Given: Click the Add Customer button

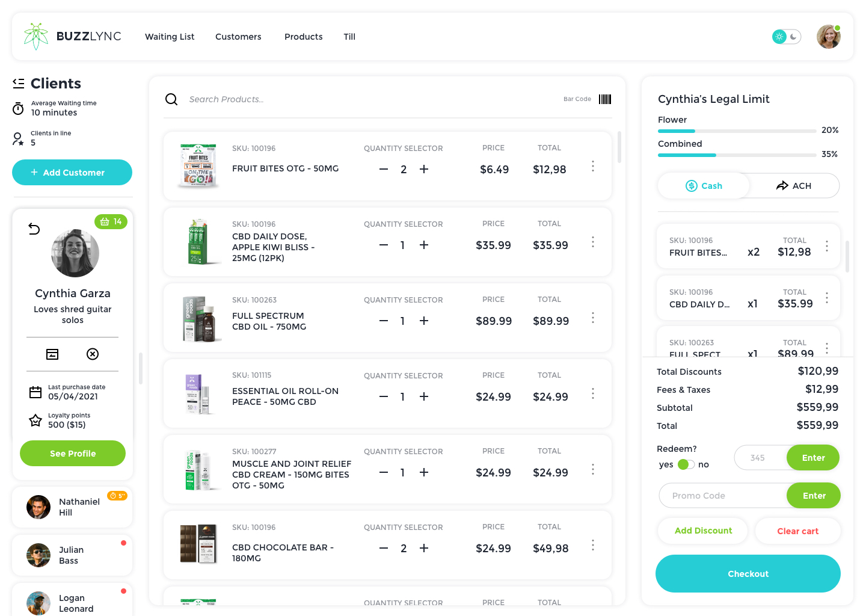Looking at the screenshot, I should click(x=72, y=173).
